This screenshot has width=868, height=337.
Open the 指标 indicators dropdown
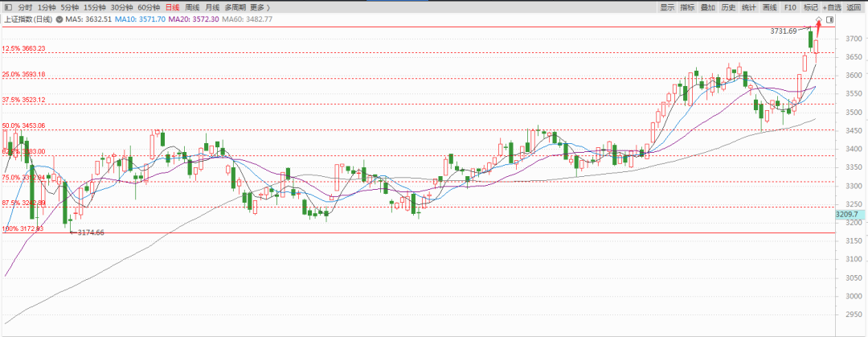(x=687, y=7)
